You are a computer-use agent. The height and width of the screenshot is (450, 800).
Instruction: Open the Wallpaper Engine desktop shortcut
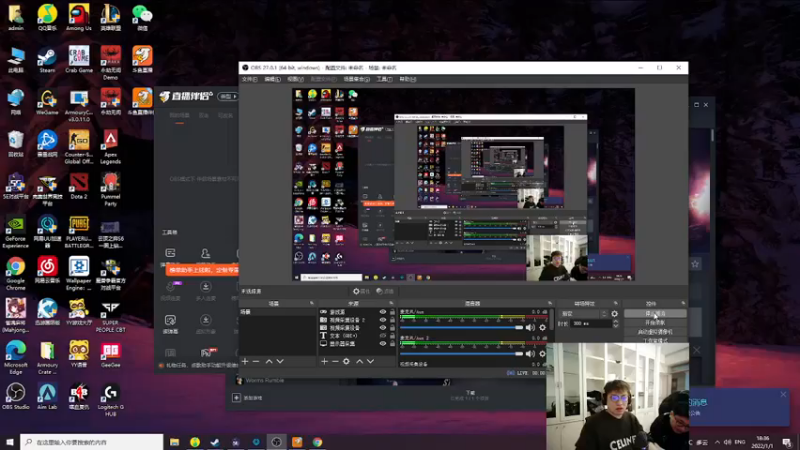(x=79, y=274)
